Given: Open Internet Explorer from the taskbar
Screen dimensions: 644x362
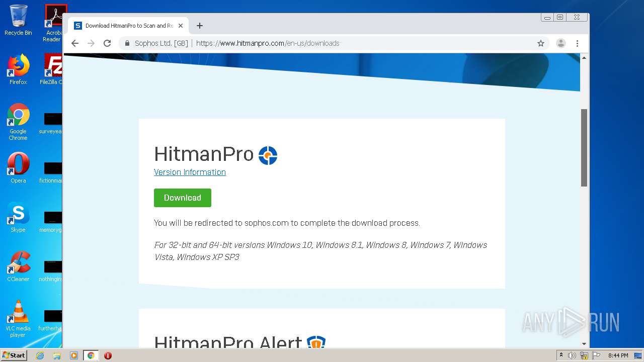Looking at the screenshot, I should [x=40, y=355].
